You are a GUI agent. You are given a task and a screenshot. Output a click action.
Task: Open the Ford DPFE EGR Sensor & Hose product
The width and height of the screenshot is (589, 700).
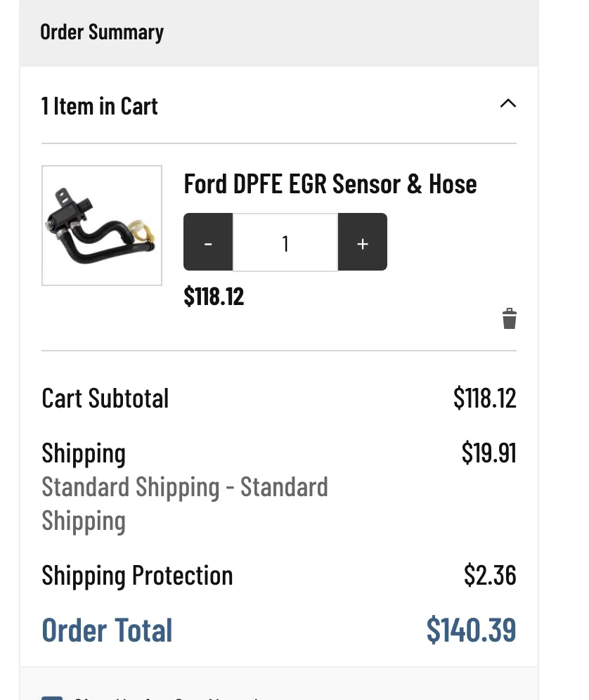330,183
